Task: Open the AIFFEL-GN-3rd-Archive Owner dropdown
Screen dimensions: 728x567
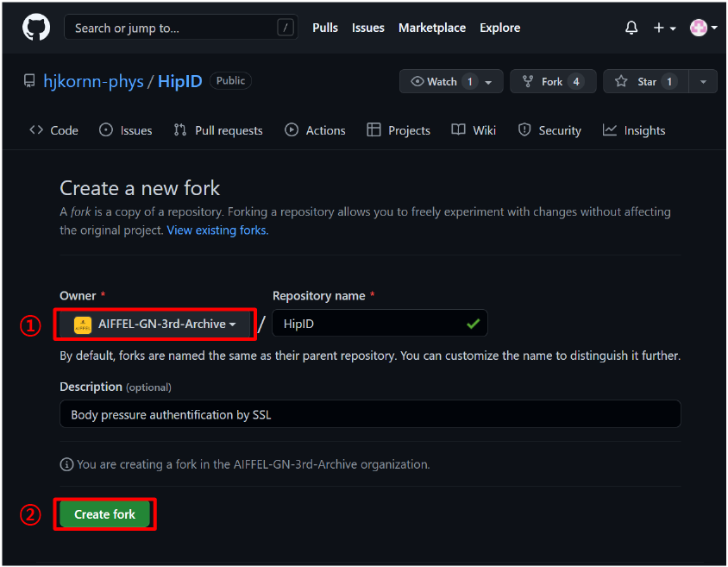Action: click(x=154, y=324)
